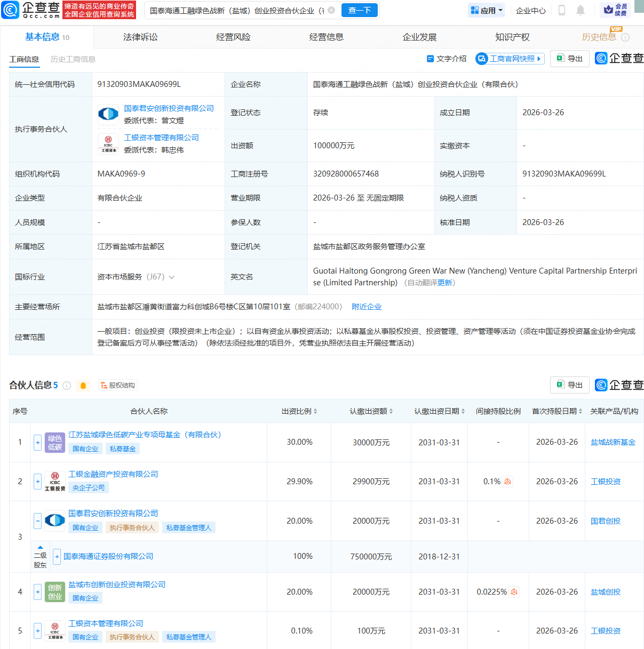This screenshot has width=644, height=649.
Task: Click the notification bell in the top bar
Action: pyautogui.click(x=581, y=10)
